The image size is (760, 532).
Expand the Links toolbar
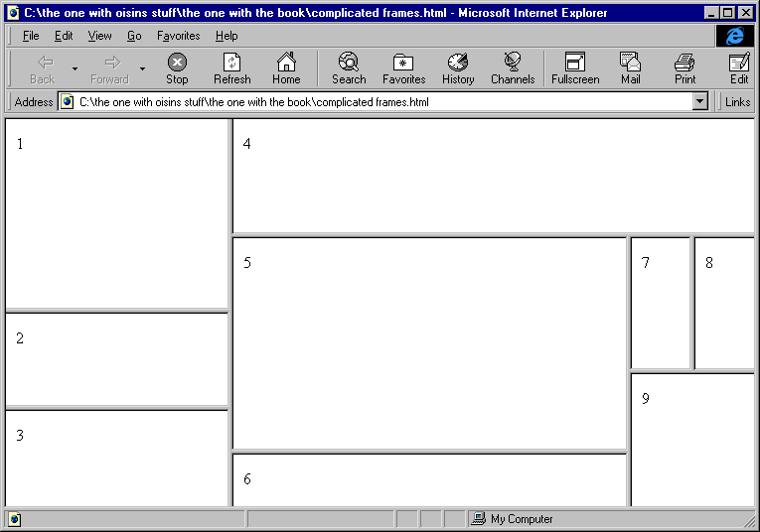pyautogui.click(x=737, y=101)
